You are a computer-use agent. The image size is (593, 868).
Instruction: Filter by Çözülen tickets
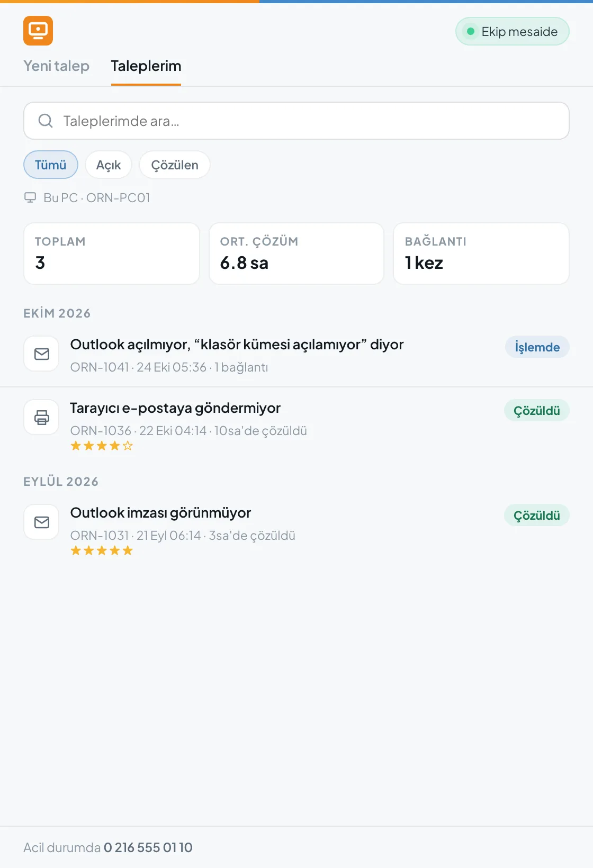click(175, 165)
